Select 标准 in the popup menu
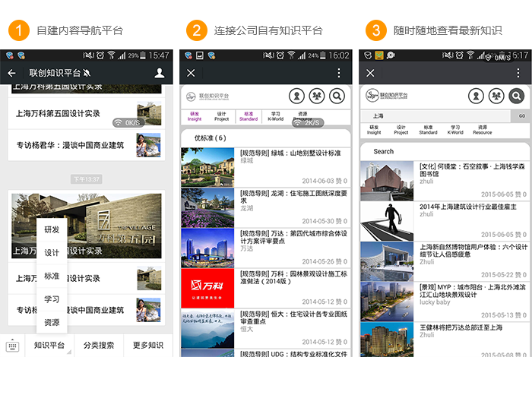 pos(52,276)
